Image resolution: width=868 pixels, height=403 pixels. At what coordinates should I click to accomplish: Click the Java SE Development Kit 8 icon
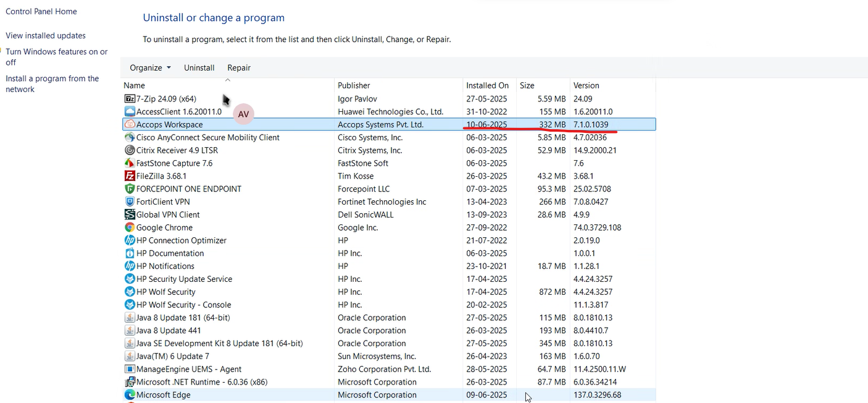click(130, 344)
